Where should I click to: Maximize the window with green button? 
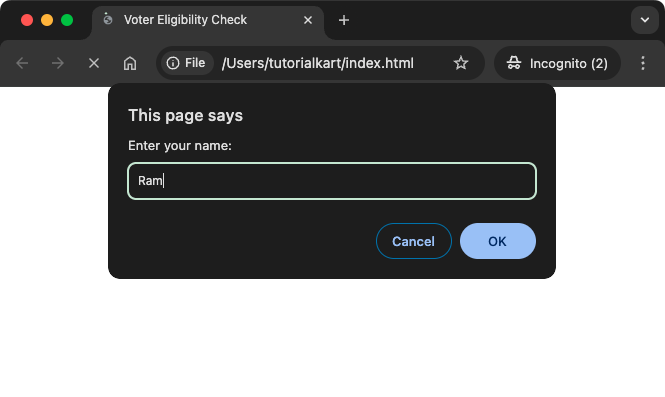[67, 20]
